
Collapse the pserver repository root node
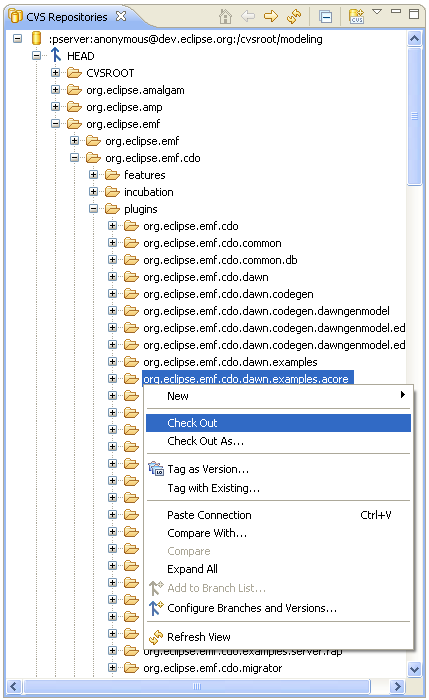click(x=17, y=38)
